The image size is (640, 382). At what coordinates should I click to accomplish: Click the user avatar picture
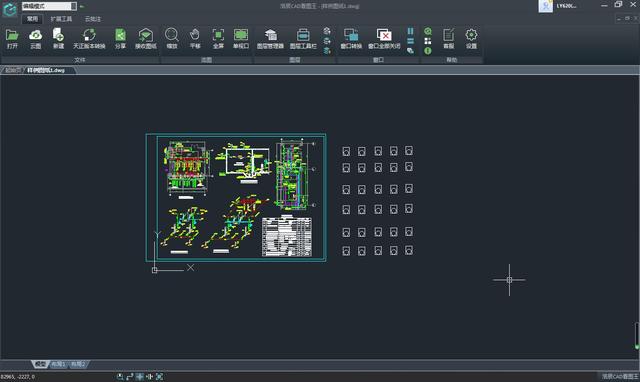coord(546,6)
